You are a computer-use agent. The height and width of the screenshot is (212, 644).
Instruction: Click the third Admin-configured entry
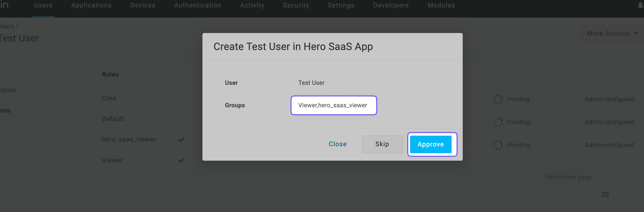[x=609, y=145]
